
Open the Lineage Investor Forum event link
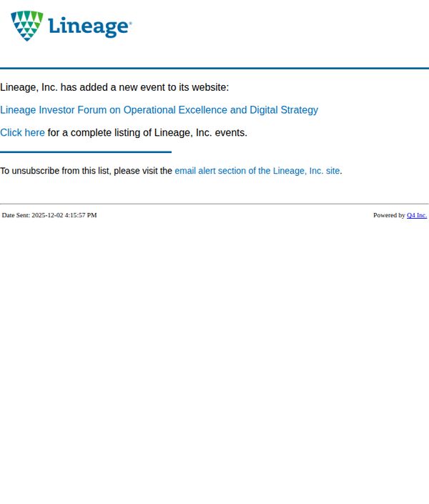(x=159, y=110)
